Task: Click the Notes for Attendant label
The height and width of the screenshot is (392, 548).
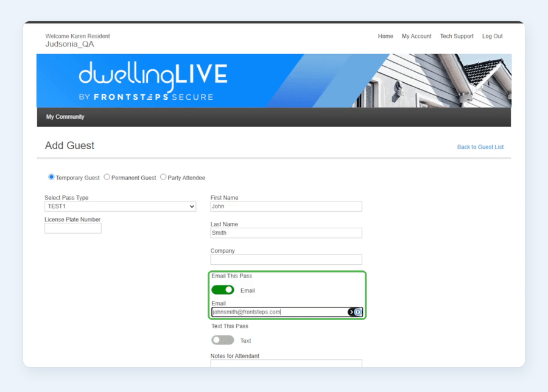Action: (235, 355)
